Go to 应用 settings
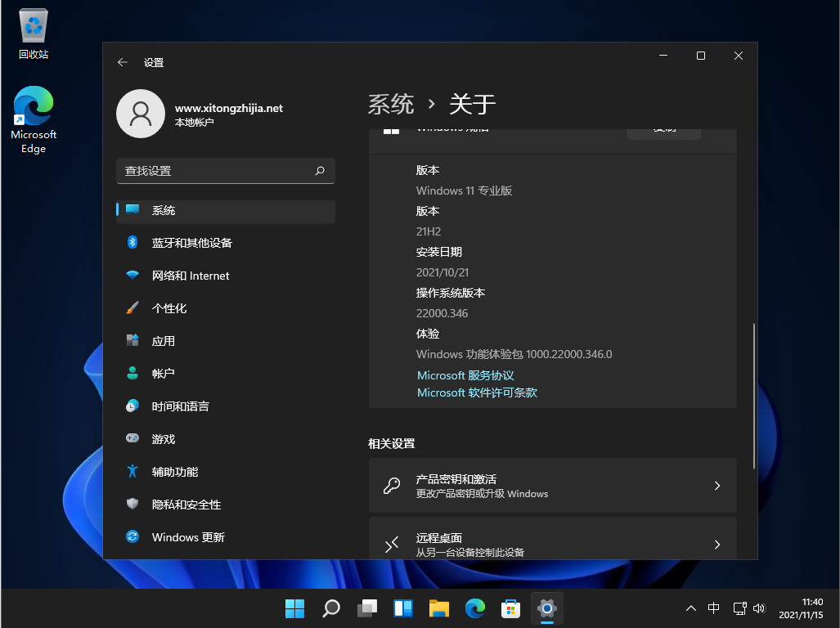The image size is (840, 628). point(164,340)
